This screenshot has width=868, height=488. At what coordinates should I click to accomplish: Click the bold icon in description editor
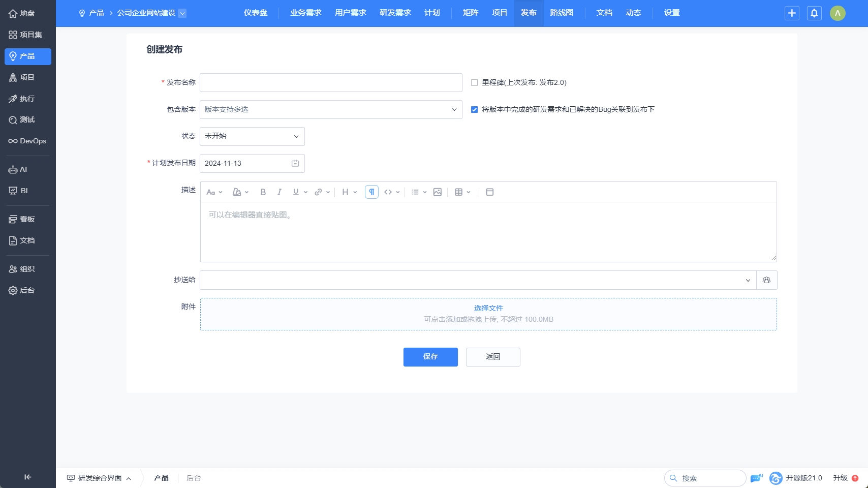(x=263, y=192)
